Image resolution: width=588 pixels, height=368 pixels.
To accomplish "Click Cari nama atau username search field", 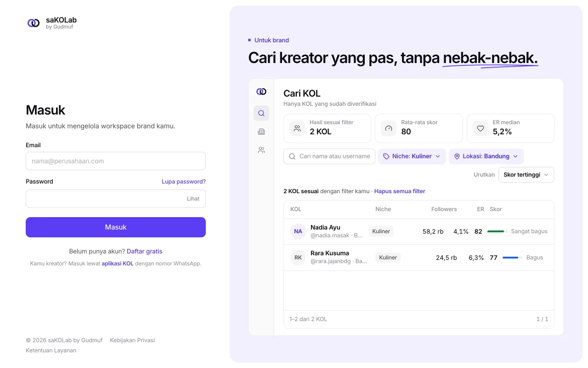I will click(x=329, y=156).
